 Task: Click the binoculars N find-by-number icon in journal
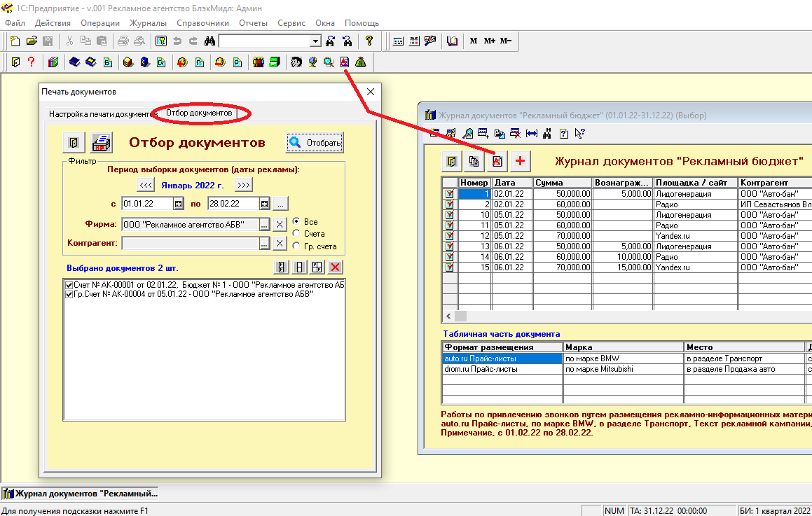547,134
